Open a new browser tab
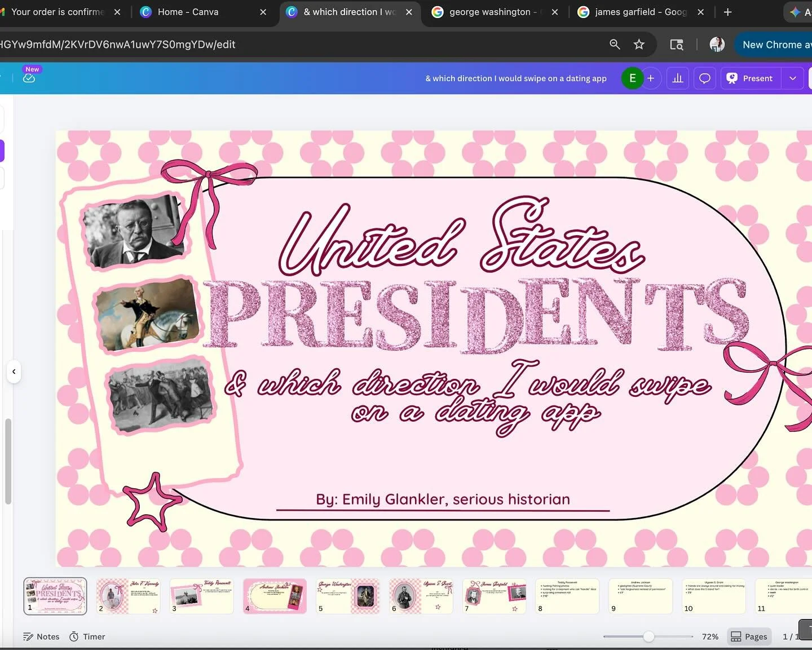Screen dimensions: 812x650 [x=727, y=12]
